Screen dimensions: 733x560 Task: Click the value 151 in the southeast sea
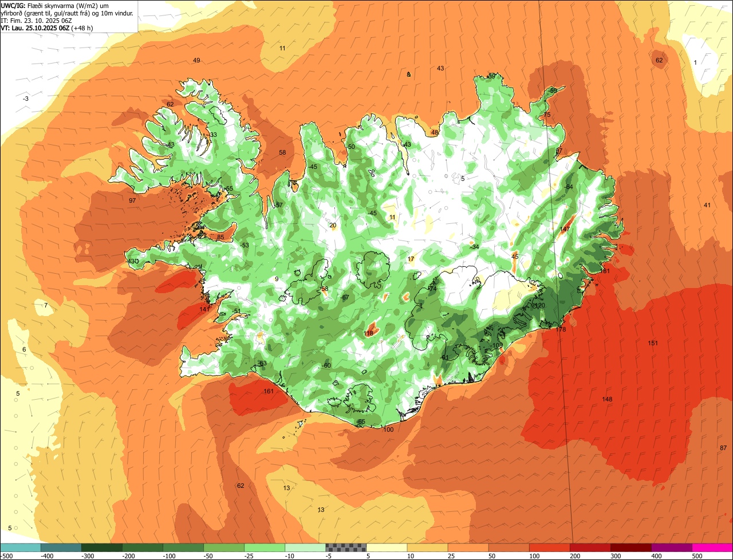653,343
